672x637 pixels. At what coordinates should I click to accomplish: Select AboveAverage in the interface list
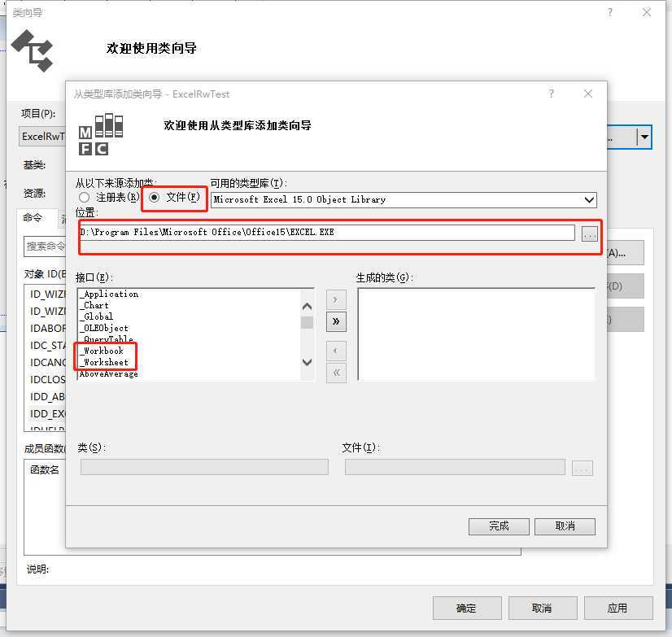(x=109, y=373)
